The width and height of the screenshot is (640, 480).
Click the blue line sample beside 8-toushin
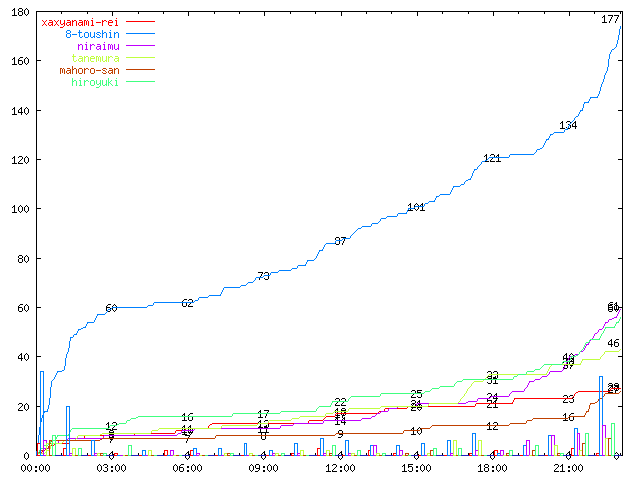pos(140,34)
